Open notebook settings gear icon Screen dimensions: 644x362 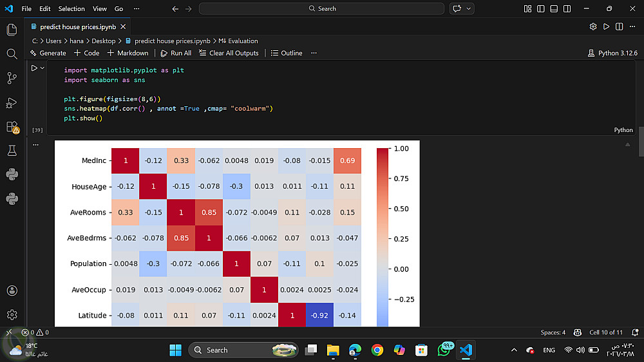593,26
